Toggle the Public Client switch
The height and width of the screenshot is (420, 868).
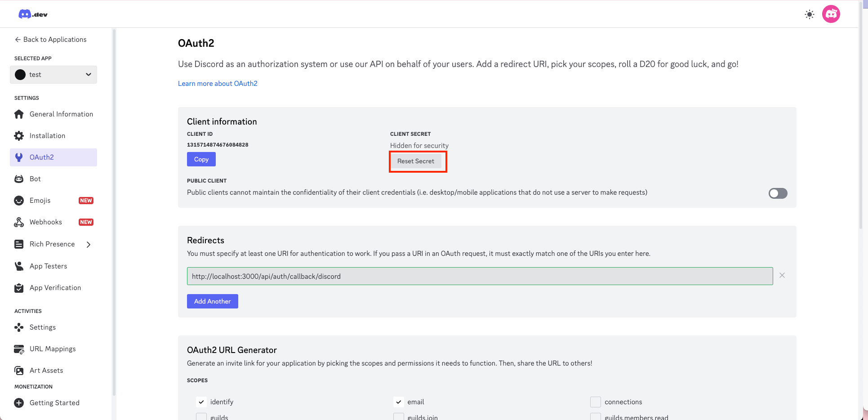coord(778,193)
